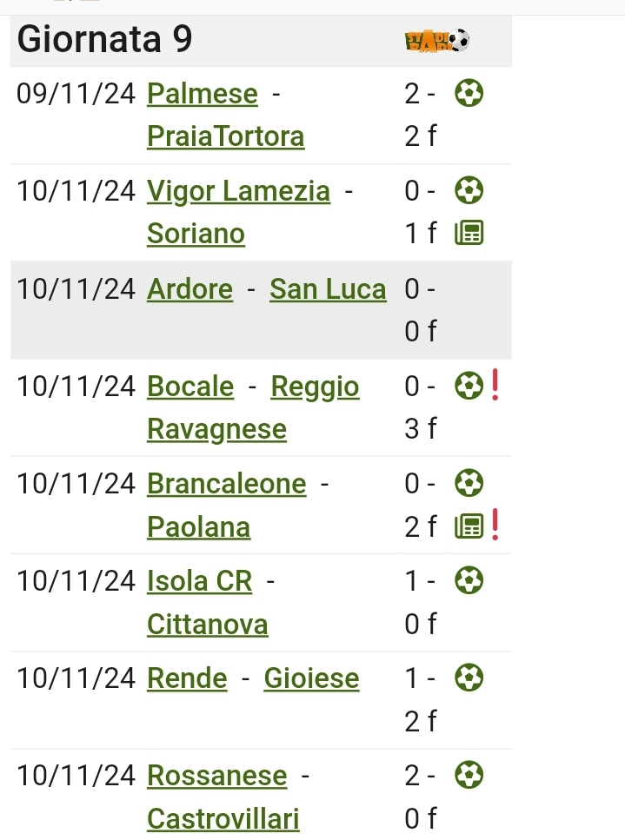Open the Castrovillari team link
The height and width of the screenshot is (840, 625).
[223, 818]
